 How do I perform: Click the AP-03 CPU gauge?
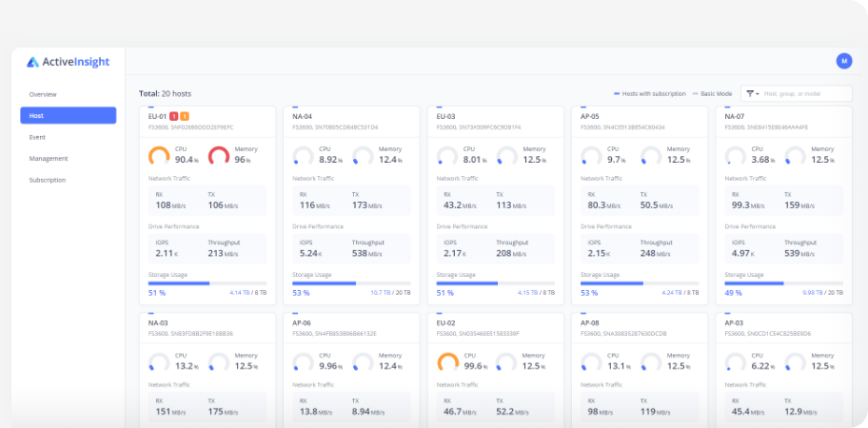[736, 362]
